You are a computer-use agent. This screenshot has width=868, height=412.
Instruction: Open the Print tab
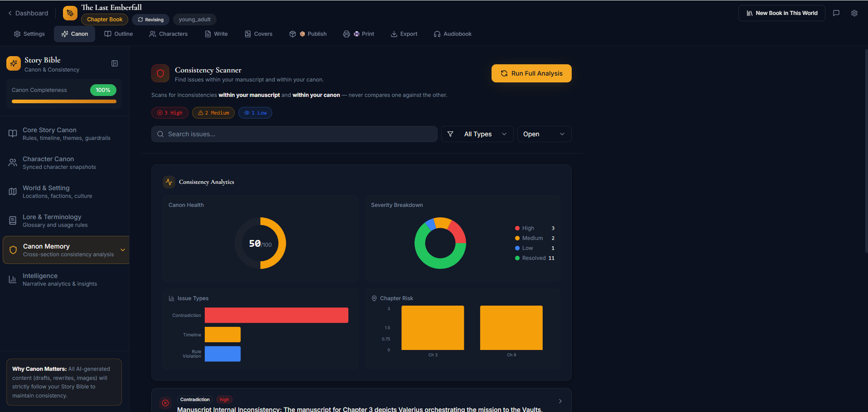[359, 34]
